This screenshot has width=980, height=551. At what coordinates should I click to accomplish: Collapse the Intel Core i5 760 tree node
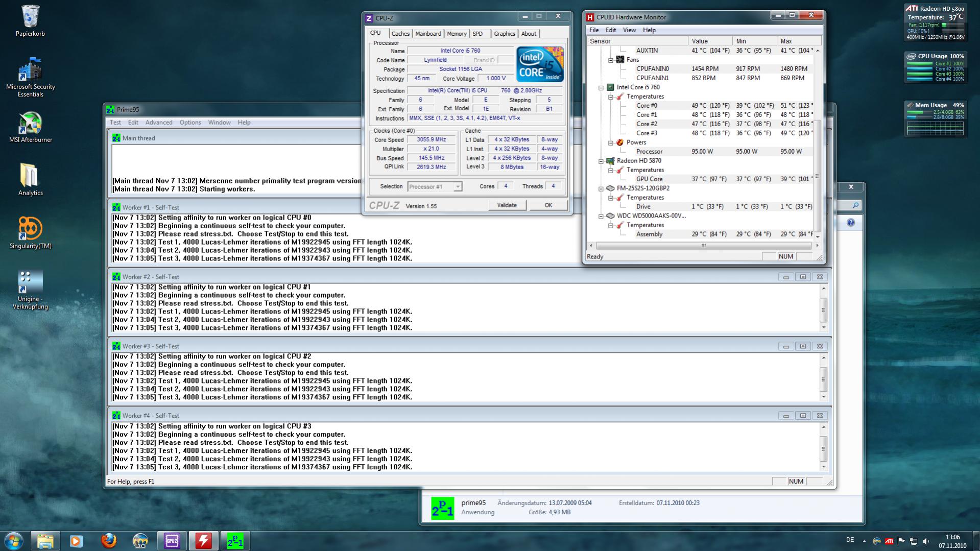point(601,87)
